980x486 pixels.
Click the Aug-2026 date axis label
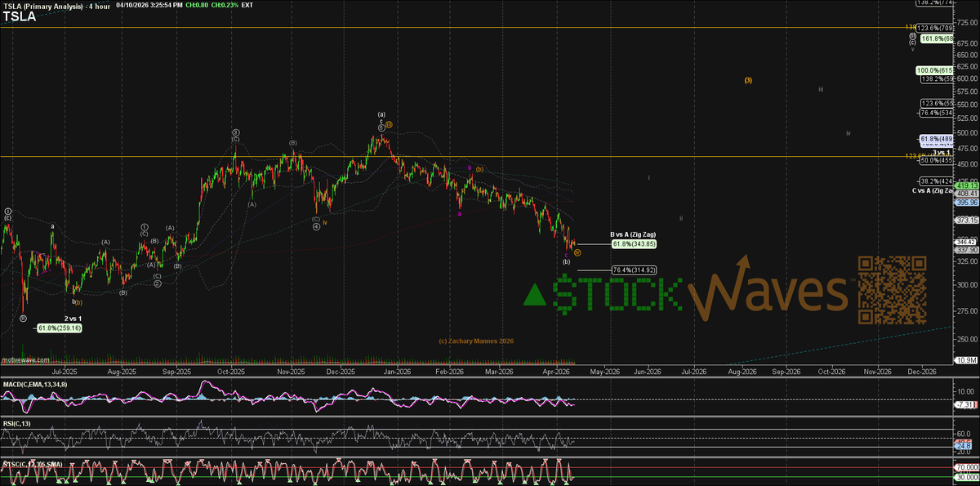click(742, 372)
